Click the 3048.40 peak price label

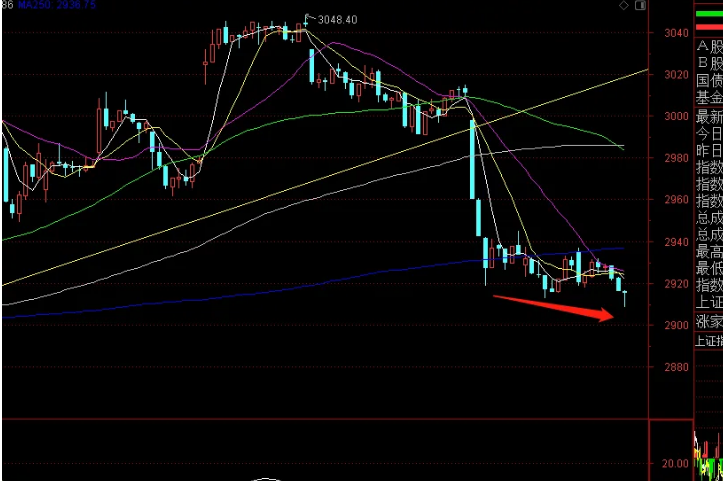coord(338,20)
